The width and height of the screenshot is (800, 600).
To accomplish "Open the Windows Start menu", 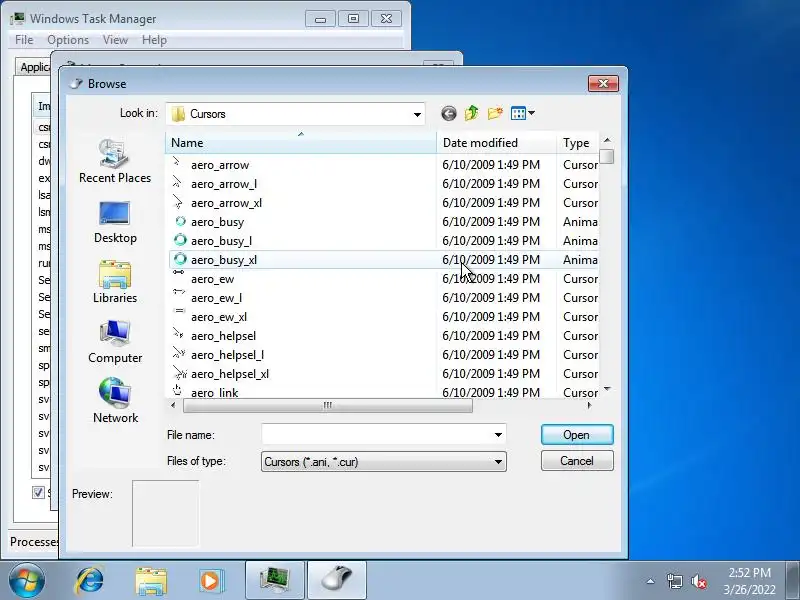I will pos(26,581).
